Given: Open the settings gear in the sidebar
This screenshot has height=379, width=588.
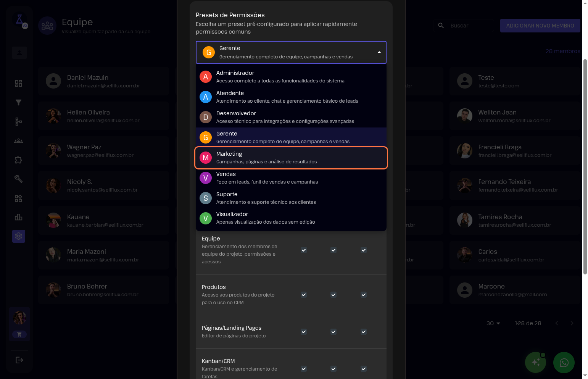Looking at the screenshot, I should pos(18,236).
